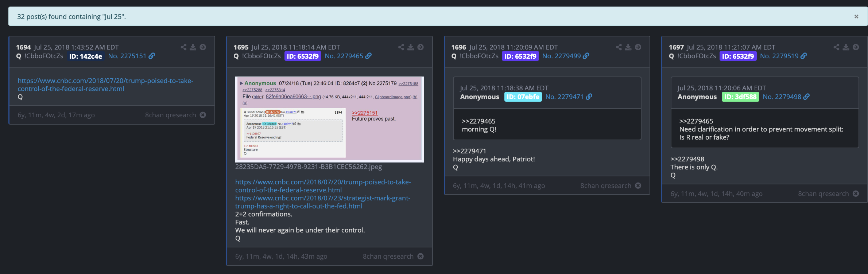Open link No. 2279499
The width and height of the screenshot is (868, 274).
coord(566,56)
